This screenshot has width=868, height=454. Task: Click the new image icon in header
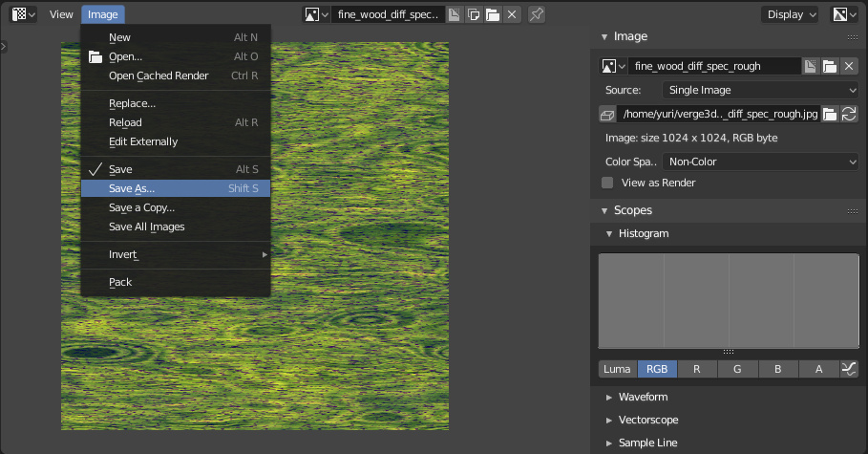click(x=473, y=14)
